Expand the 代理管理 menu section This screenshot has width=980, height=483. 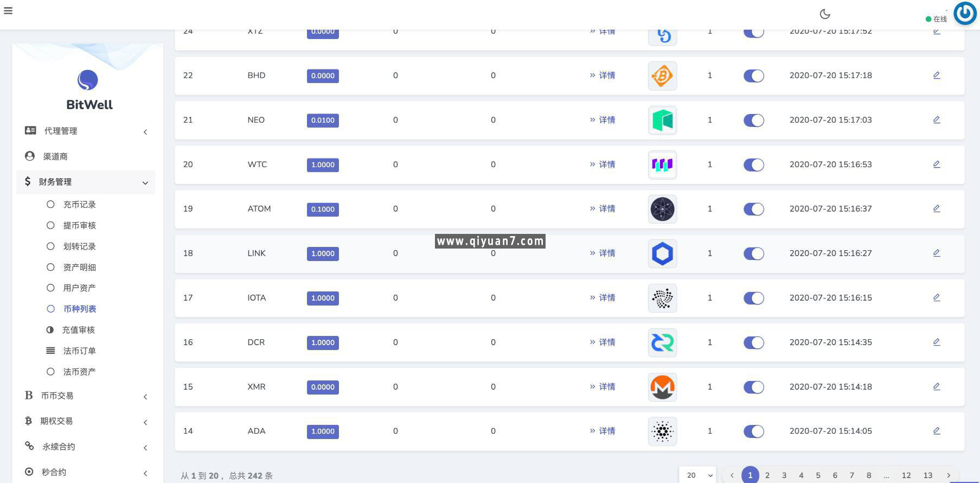pyautogui.click(x=145, y=131)
